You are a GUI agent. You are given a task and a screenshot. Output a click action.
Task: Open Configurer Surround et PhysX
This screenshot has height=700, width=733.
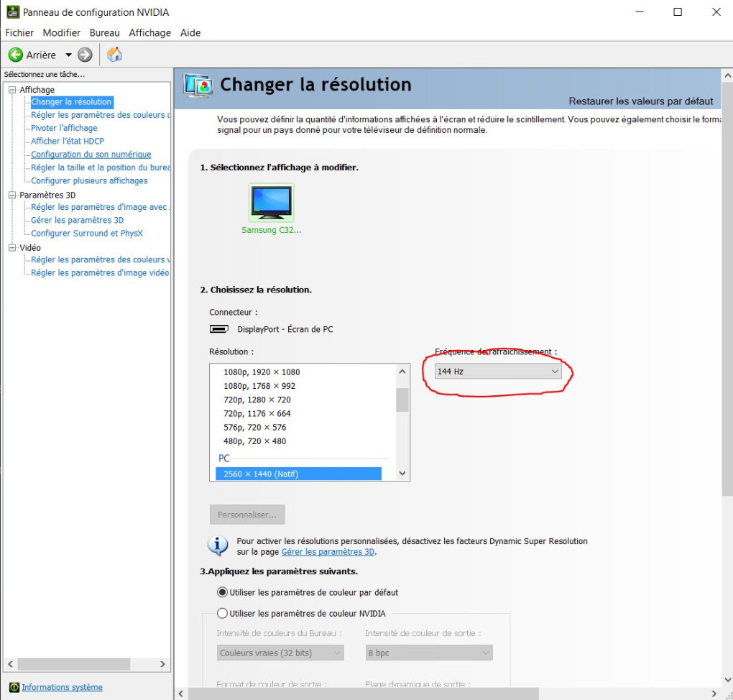(87, 233)
